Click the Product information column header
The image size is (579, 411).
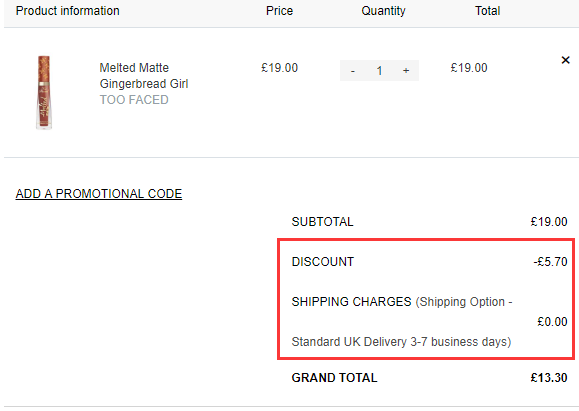coord(68,11)
